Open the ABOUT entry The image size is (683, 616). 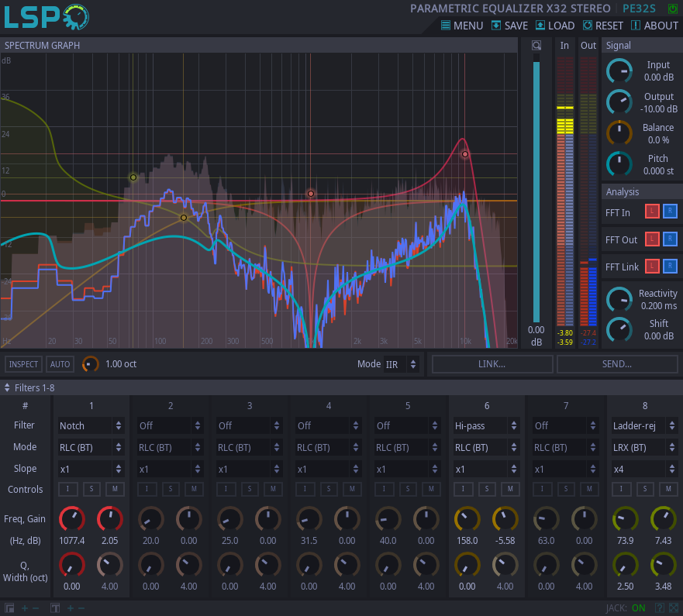pyautogui.click(x=654, y=26)
